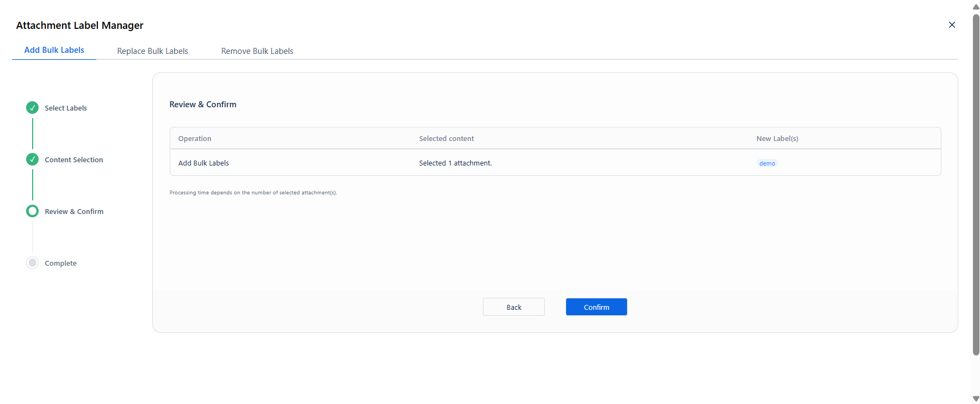Open the Replace Bulk Labels tab
The image size is (980, 404).
[153, 51]
